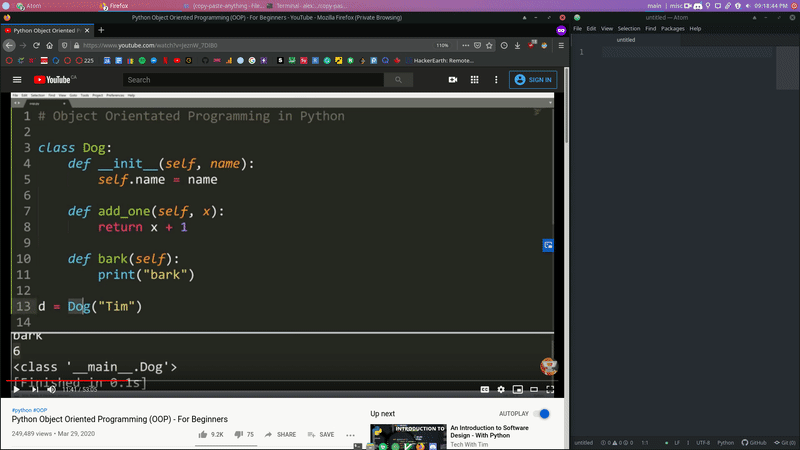Click the YouTube search field
The height and width of the screenshot is (450, 800).
coord(253,80)
